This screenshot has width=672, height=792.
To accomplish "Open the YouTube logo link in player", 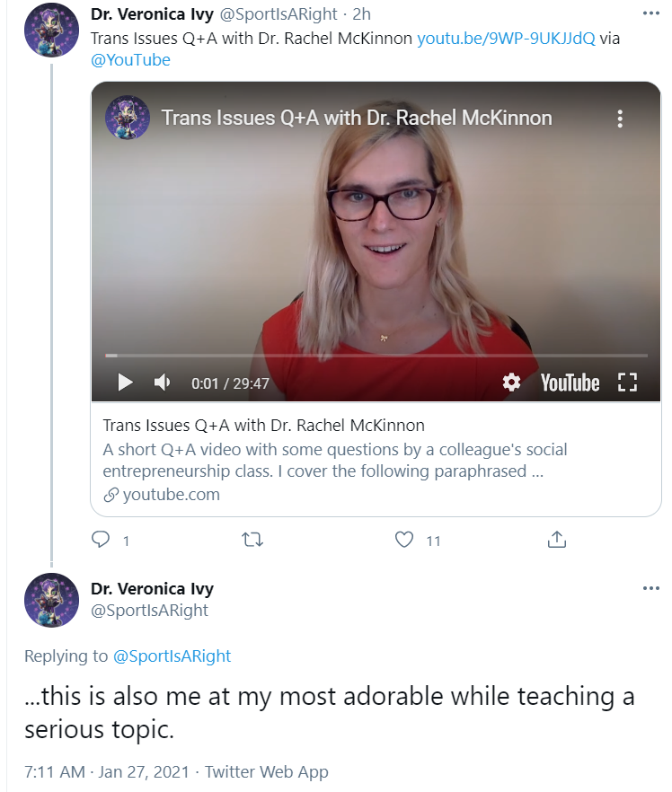I will pos(570,383).
